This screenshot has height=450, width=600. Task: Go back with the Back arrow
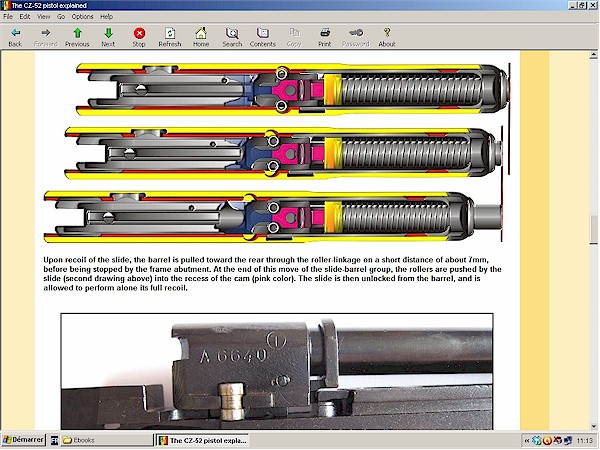[15, 37]
